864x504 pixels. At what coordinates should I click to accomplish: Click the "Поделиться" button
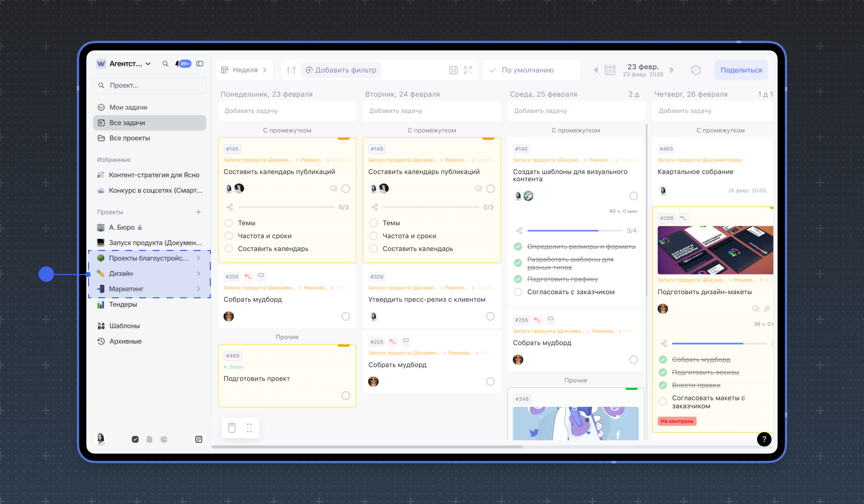click(741, 70)
